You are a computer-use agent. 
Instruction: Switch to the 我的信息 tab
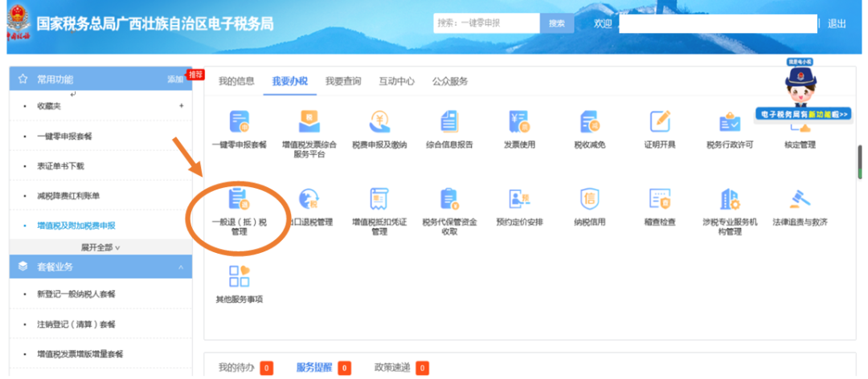coord(236,81)
